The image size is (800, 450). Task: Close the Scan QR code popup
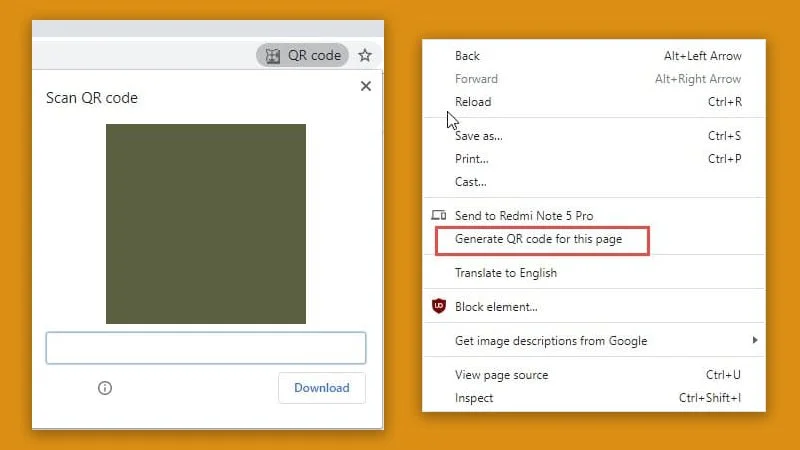pyautogui.click(x=365, y=87)
